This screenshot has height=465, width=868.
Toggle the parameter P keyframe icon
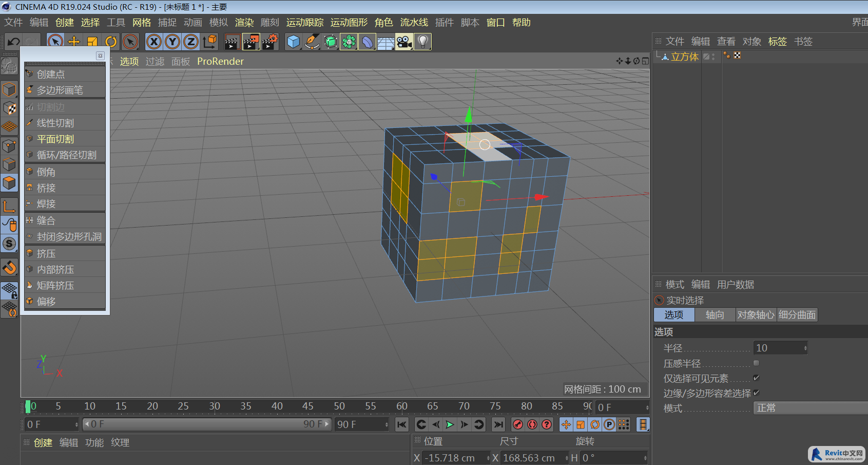coord(609,424)
